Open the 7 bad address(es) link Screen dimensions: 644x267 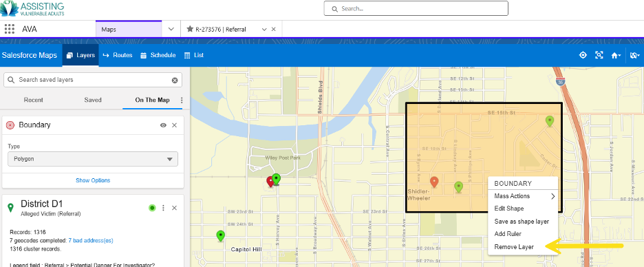pos(91,240)
